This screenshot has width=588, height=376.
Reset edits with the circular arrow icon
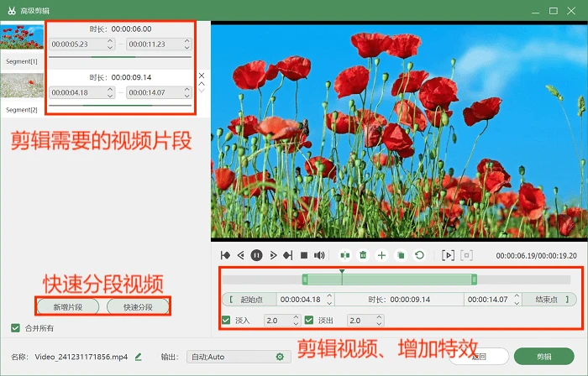pos(420,255)
